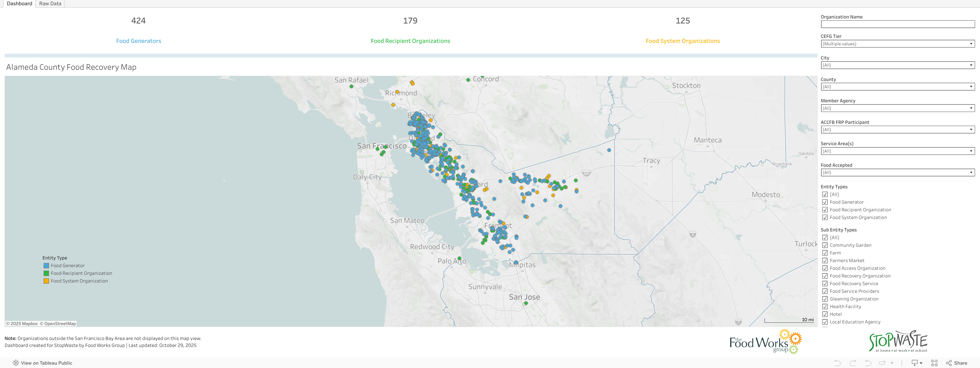
Task: Switch to the Raw Data tab
Action: 50,3
